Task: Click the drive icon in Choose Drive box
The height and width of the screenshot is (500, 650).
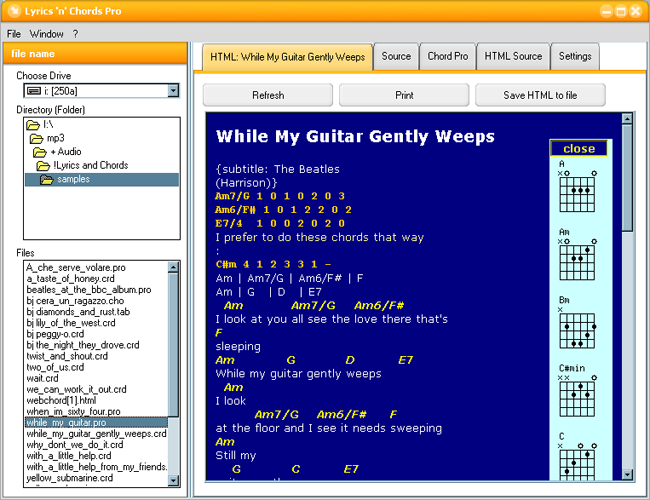Action: click(34, 90)
